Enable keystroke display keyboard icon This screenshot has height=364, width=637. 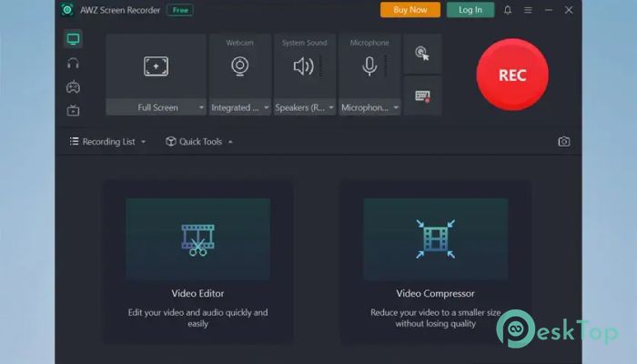422,96
